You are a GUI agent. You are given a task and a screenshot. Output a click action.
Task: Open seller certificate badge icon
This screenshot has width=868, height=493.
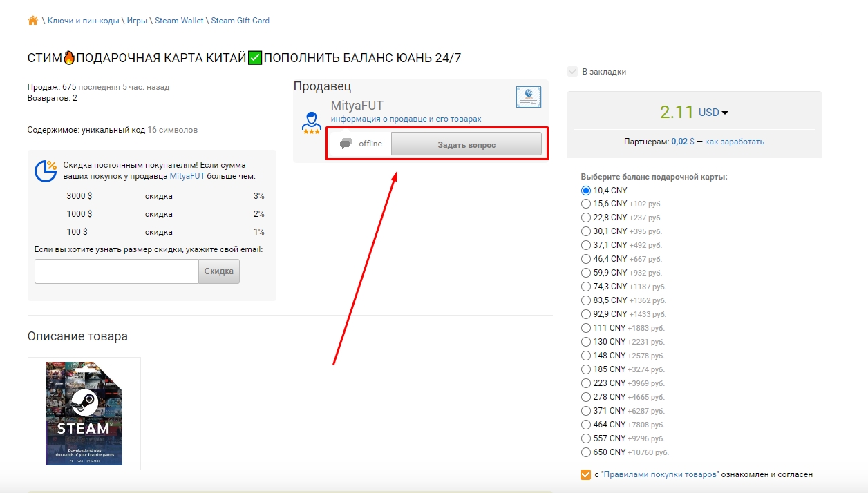point(529,97)
